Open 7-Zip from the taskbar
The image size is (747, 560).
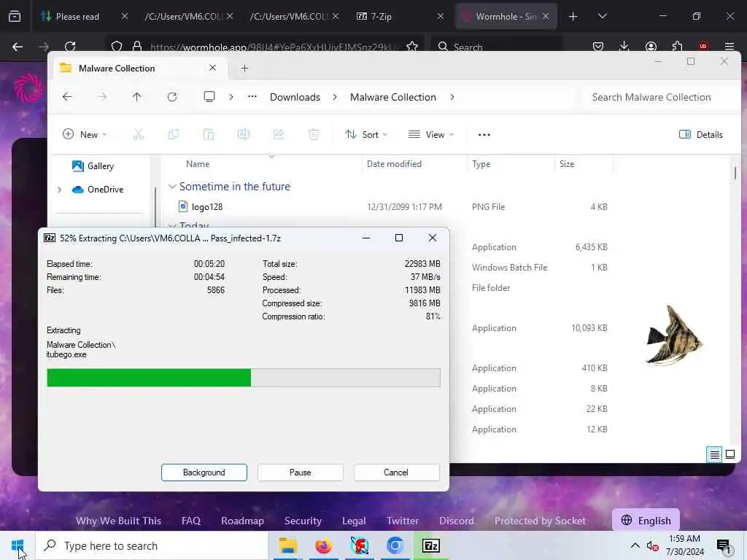click(x=430, y=545)
